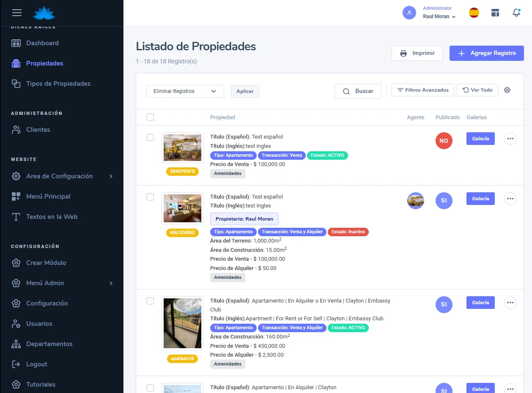Screen dimensions: 532x393
Task: Click the SI published badge for apaldalo18
Action: pos(444,305)
